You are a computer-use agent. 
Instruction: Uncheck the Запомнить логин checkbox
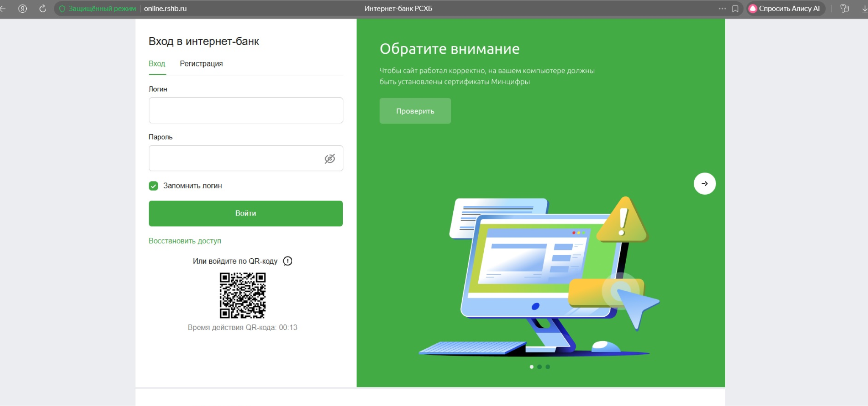coord(153,186)
